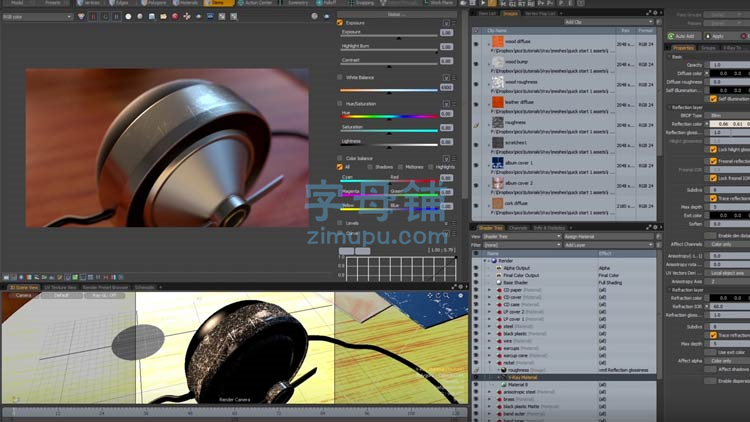750x422 pixels.
Task: Select the Base Shader tree item
Action: [x=516, y=283]
